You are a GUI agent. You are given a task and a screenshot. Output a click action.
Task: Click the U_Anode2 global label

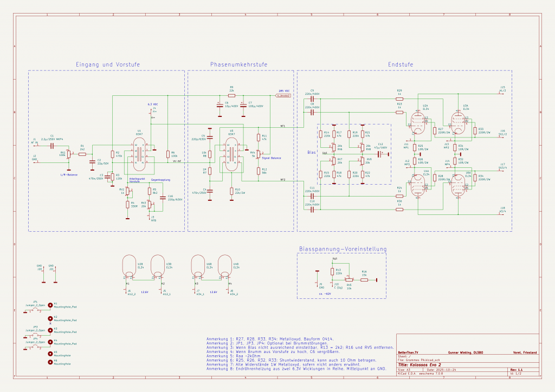pyautogui.click(x=283, y=95)
